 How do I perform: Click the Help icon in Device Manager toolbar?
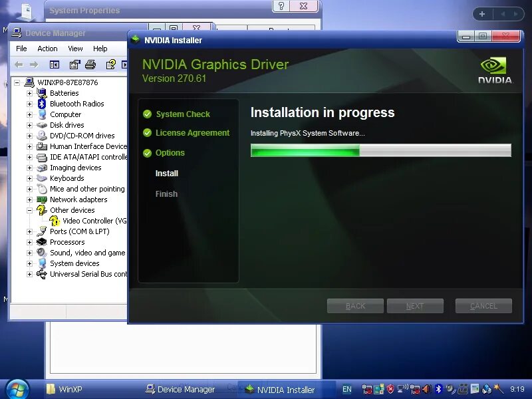pos(111,65)
